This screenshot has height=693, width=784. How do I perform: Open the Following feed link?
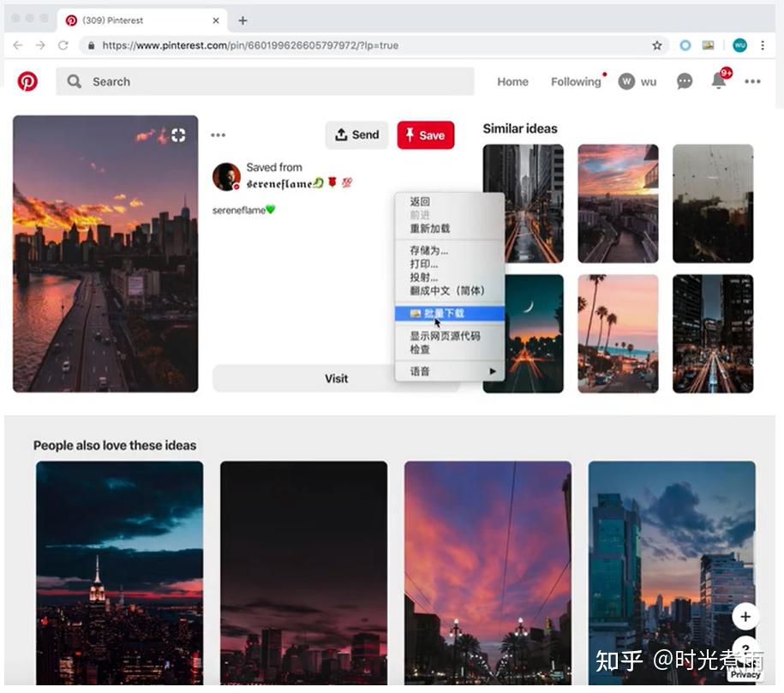(x=575, y=81)
